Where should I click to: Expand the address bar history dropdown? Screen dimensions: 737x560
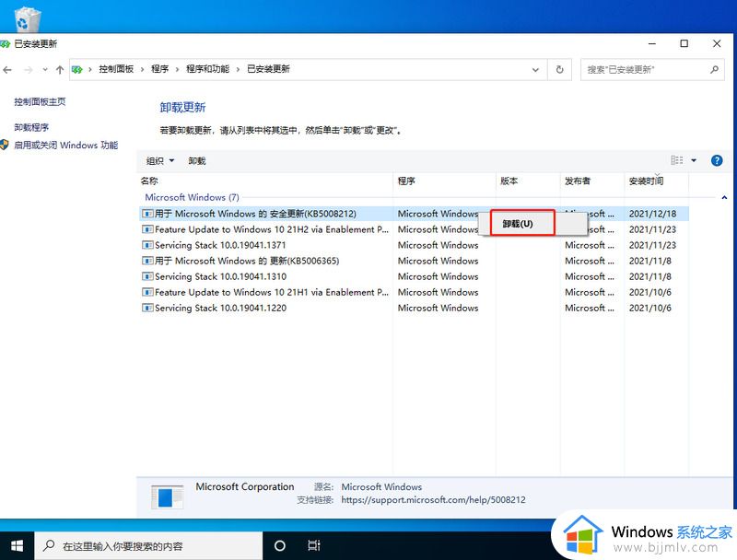535,69
